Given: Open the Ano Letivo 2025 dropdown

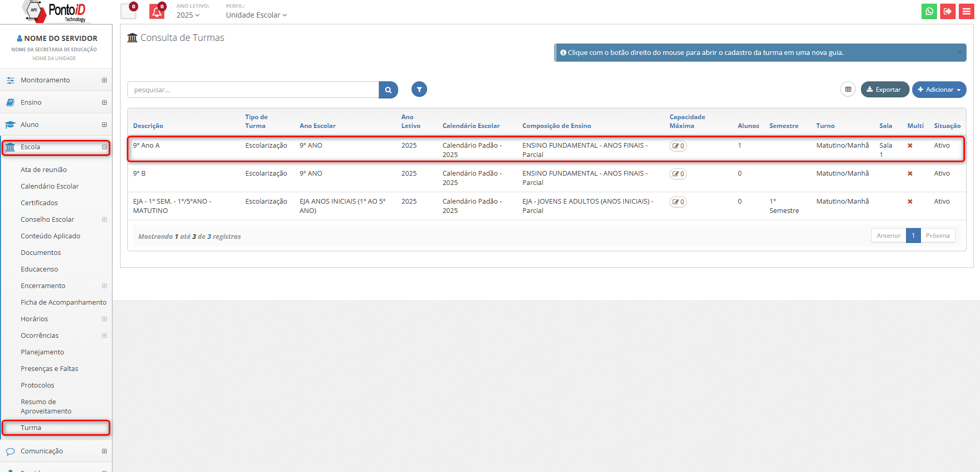Looking at the screenshot, I should click(188, 15).
